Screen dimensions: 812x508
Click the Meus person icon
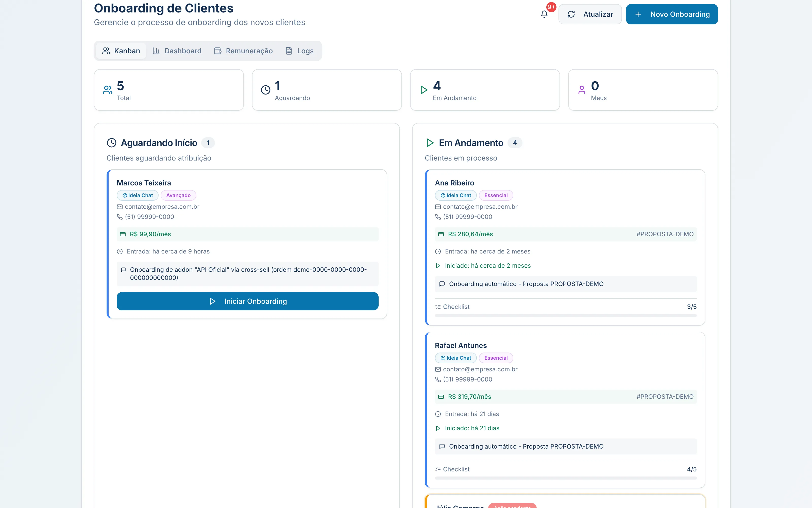tap(582, 90)
